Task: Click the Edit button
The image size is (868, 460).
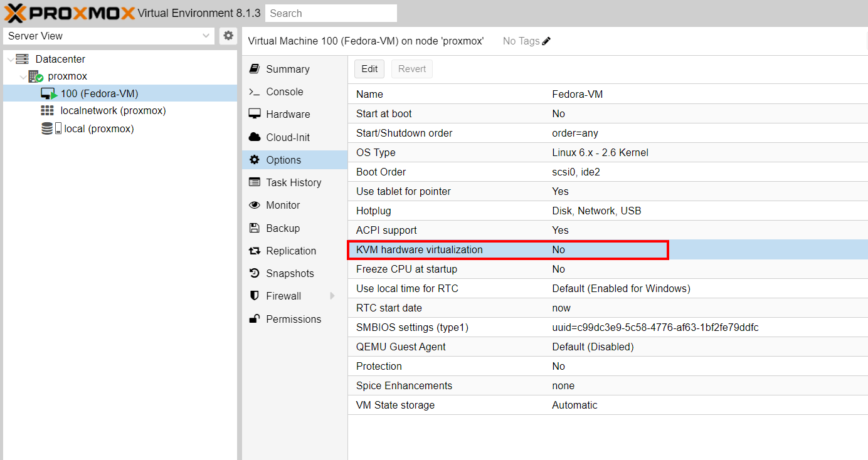Action: coord(369,69)
